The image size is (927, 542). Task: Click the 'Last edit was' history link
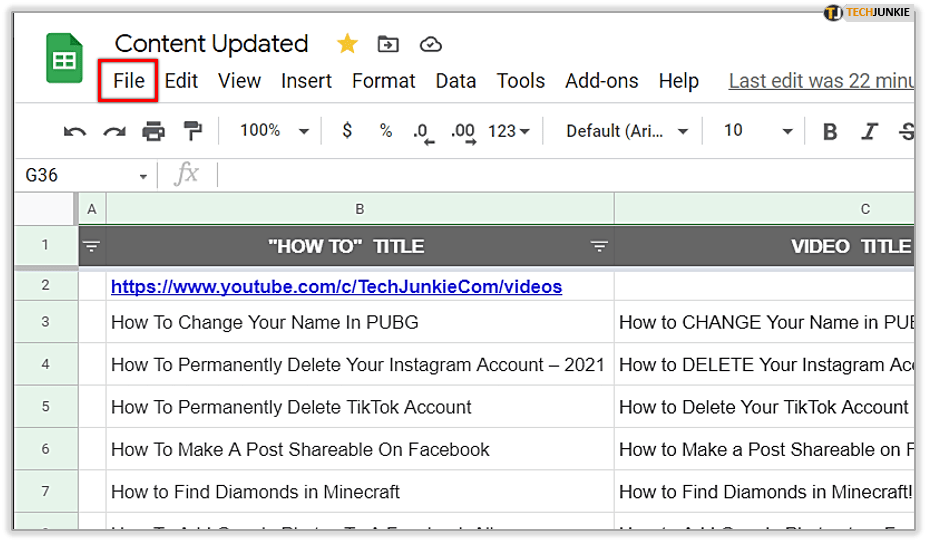point(820,81)
